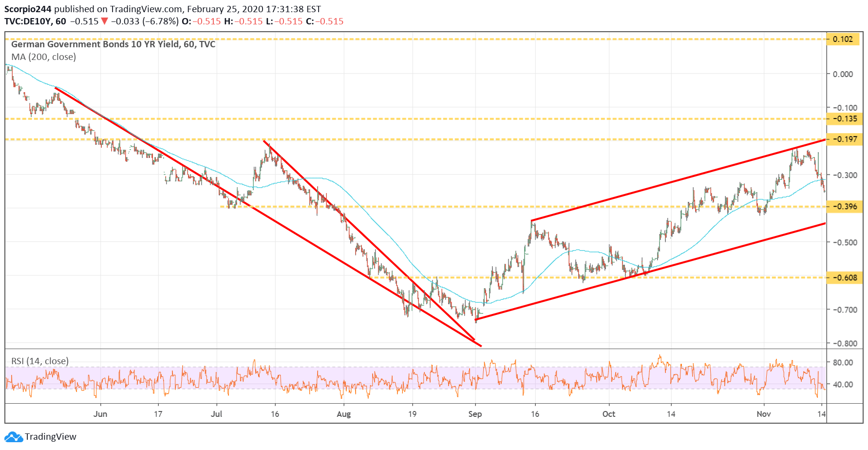868x450 pixels.
Task: Click the H: -0.515 high value
Action: coord(244,21)
